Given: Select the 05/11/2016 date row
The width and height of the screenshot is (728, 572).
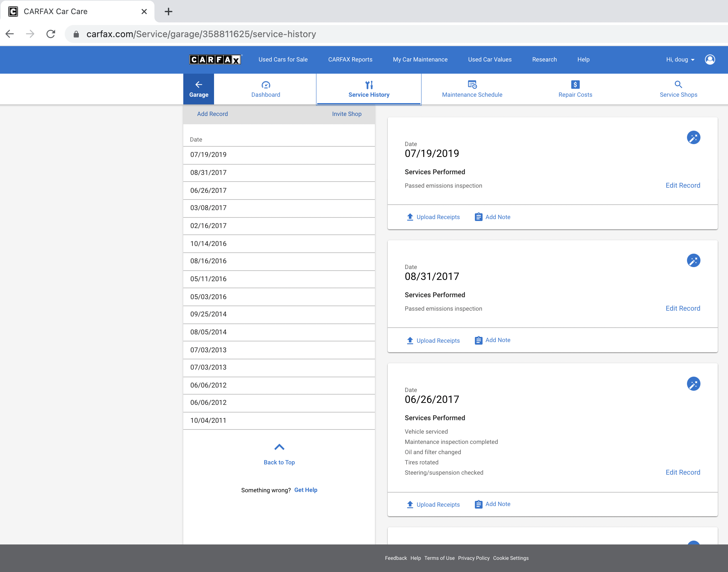Looking at the screenshot, I should (279, 279).
